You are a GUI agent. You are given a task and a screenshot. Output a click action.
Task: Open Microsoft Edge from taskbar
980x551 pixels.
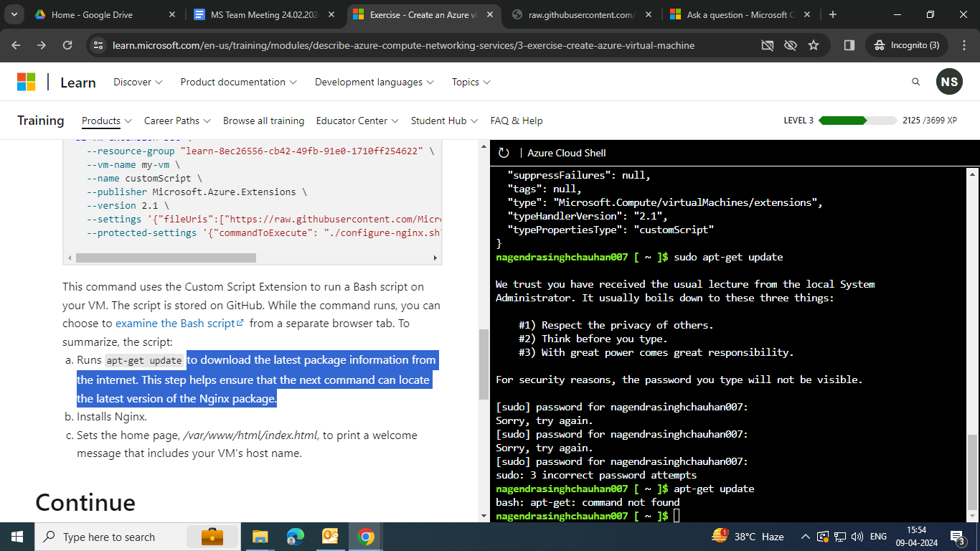click(295, 537)
